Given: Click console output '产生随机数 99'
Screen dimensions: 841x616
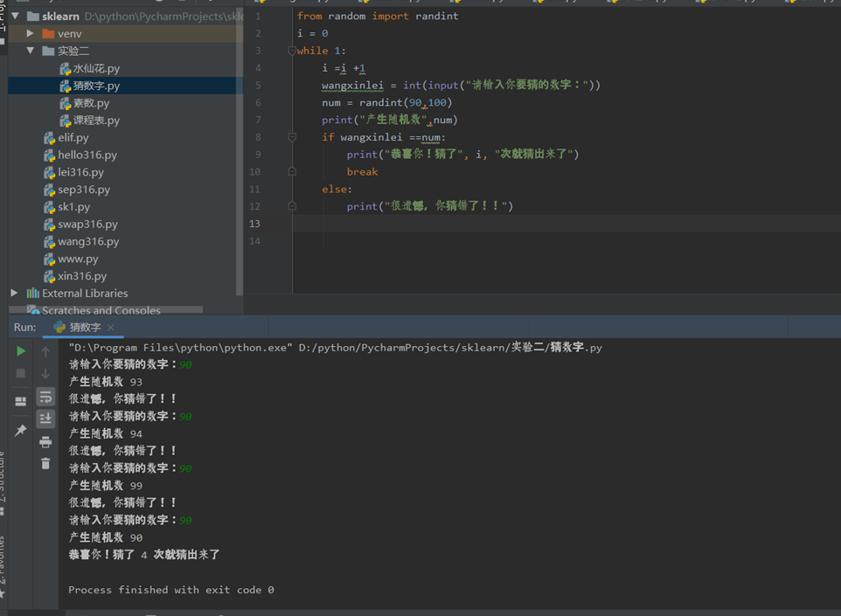Looking at the screenshot, I should pos(105,485).
